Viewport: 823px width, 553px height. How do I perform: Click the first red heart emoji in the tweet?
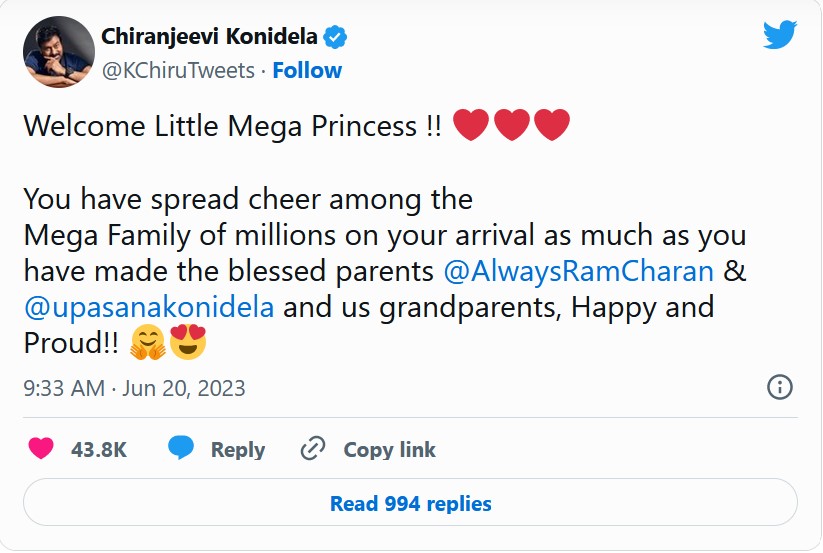[x=471, y=126]
